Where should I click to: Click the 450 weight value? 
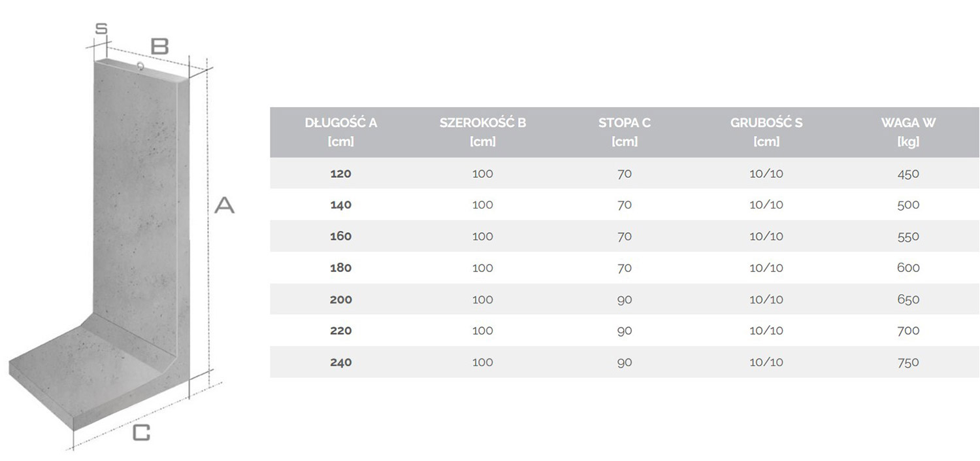(x=908, y=174)
